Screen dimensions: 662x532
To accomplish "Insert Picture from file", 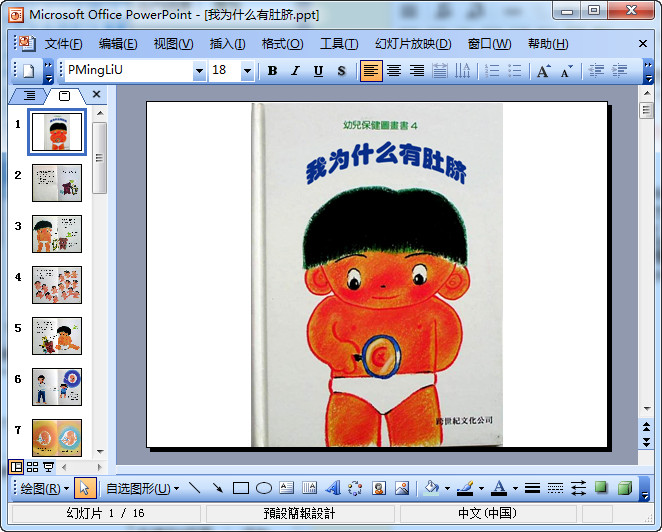I will [x=402, y=489].
